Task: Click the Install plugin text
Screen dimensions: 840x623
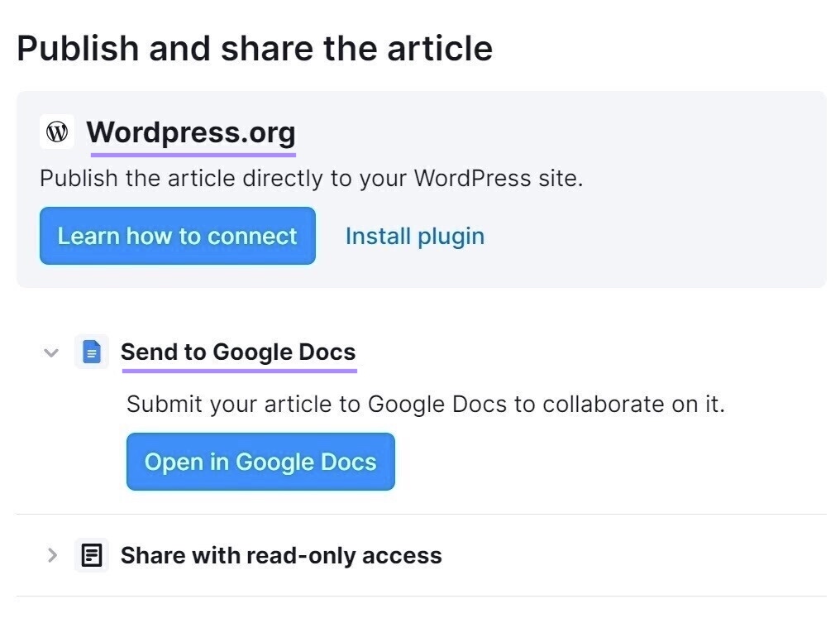Action: pyautogui.click(x=413, y=236)
